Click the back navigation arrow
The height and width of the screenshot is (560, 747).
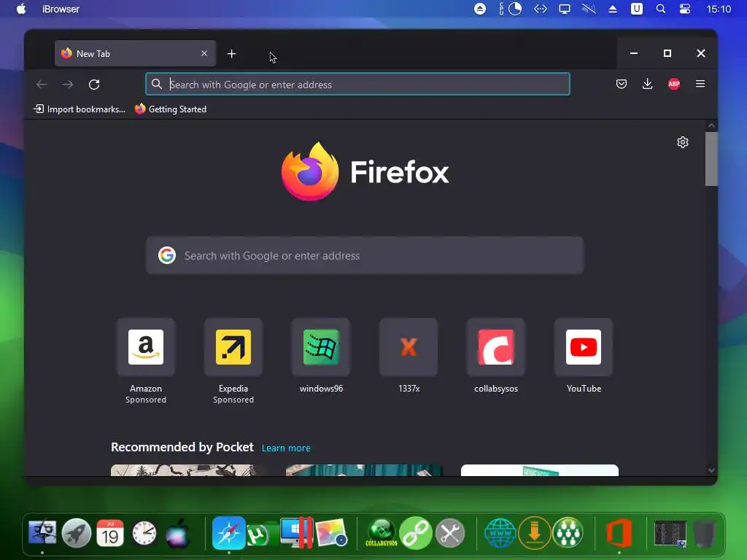42,85
